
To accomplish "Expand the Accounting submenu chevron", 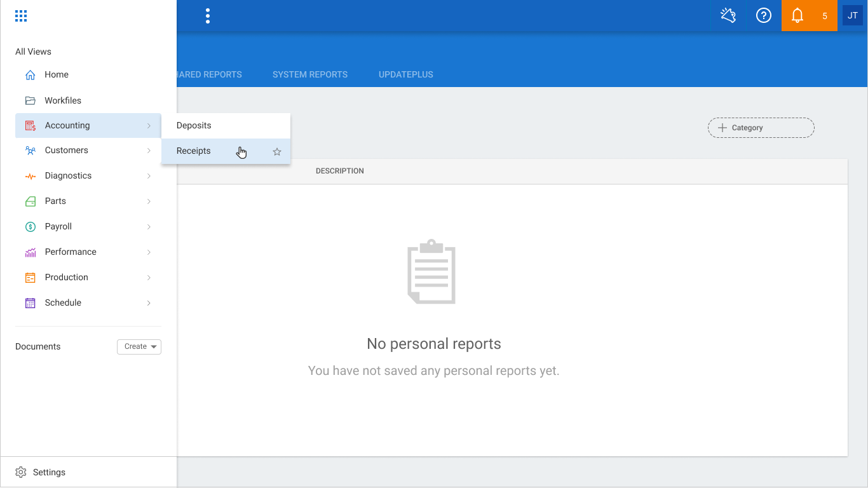I will pos(149,126).
